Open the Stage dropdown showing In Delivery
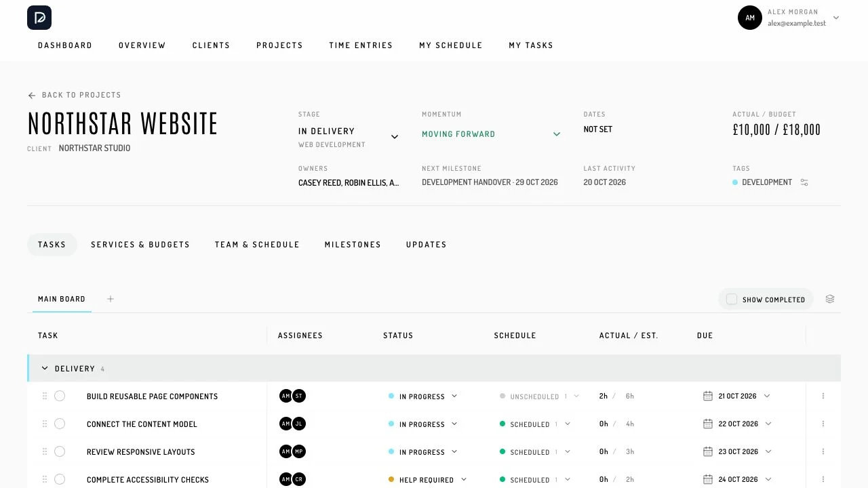Screen dimensions: 868x488 (x=349, y=137)
